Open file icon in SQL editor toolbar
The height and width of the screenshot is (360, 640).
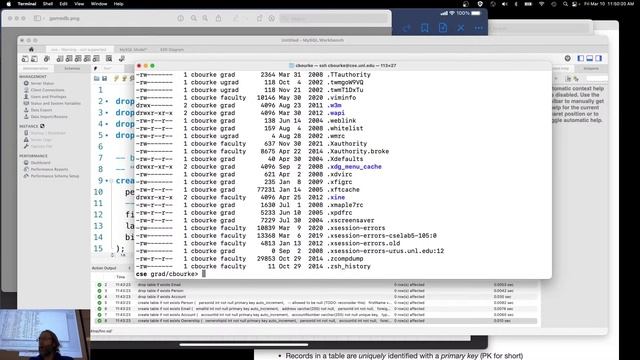click(97, 78)
